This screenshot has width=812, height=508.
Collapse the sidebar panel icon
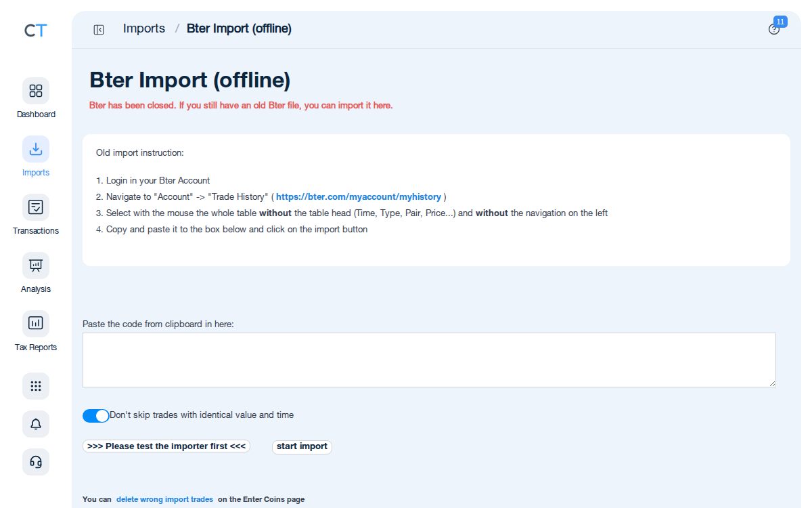[x=99, y=30]
